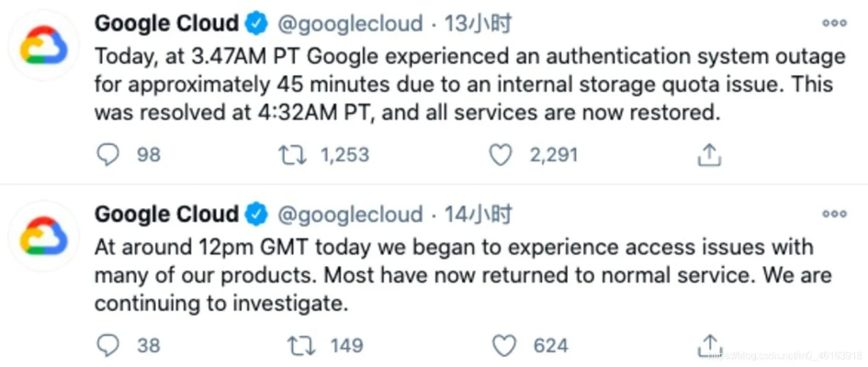Open Google Cloud profile name in first tweet
The image size is (868, 367).
pos(166,23)
